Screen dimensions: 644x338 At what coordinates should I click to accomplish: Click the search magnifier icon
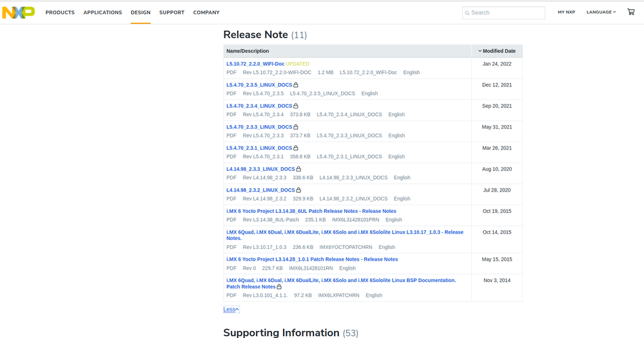(x=467, y=13)
